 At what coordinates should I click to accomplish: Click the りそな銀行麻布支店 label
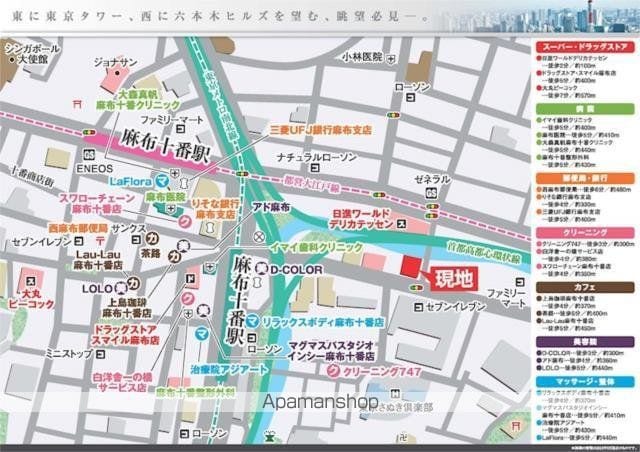216,209
